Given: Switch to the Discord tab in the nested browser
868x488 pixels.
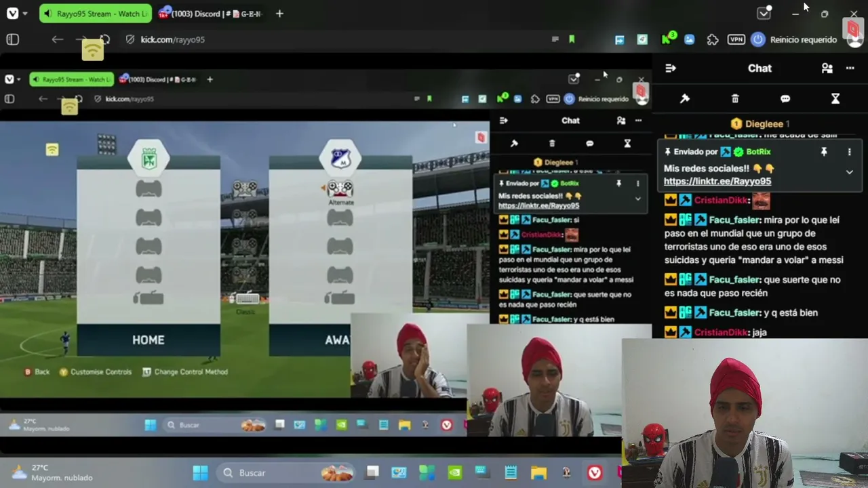Looking at the screenshot, I should click(158, 79).
